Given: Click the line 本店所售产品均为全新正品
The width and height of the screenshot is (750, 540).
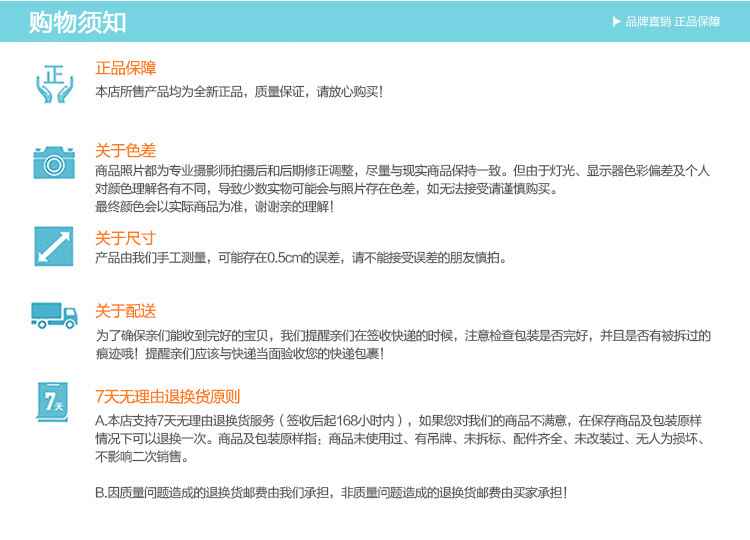Looking at the screenshot, I should pos(239,91).
